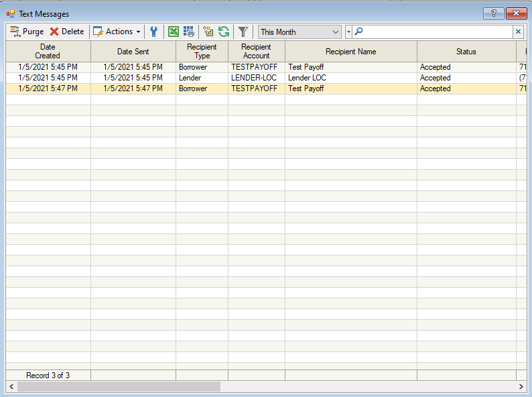Click the Purge button

point(27,32)
